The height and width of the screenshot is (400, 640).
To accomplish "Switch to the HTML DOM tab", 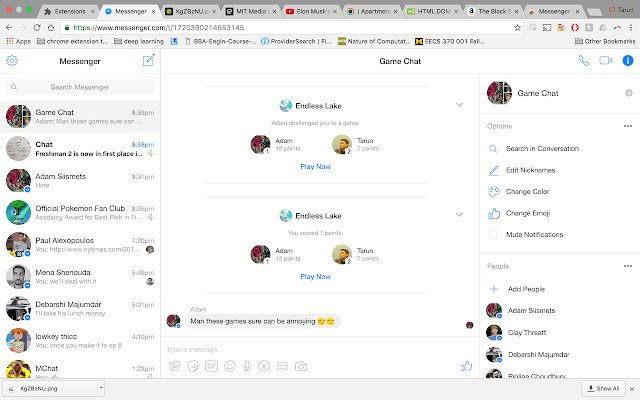I will (x=433, y=11).
